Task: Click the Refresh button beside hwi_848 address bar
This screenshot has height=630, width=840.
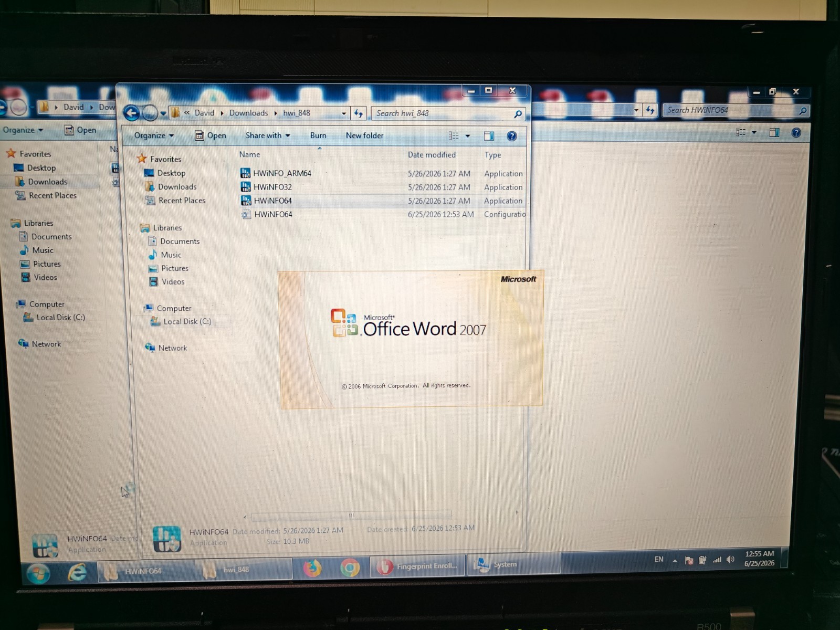Action: (359, 113)
